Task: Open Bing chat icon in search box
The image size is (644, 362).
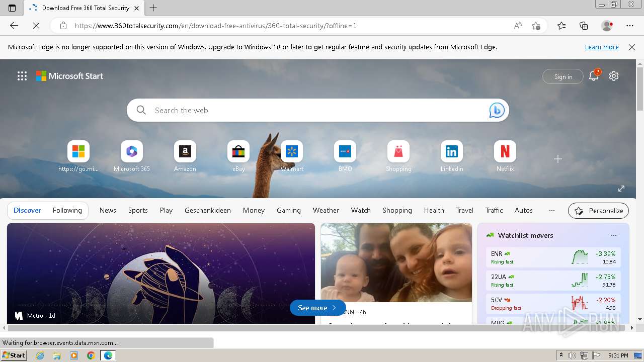Action: (x=497, y=110)
